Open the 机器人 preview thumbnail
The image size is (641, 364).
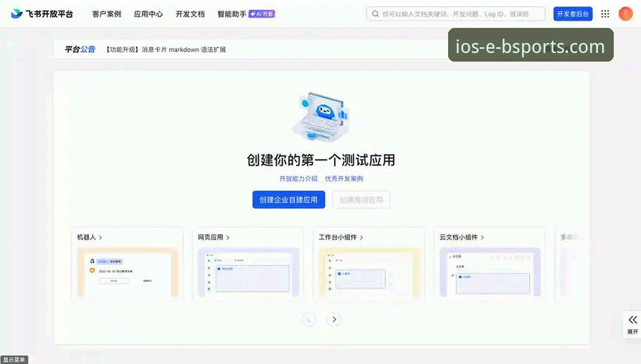tap(128, 272)
